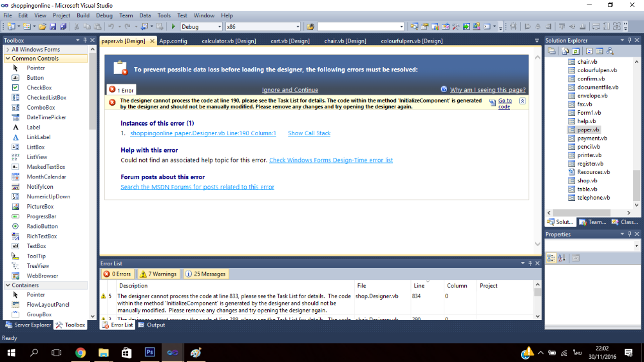Click the Photoshop icon in the taskbar
Viewport: 644px width, 362px height.
coord(149,352)
